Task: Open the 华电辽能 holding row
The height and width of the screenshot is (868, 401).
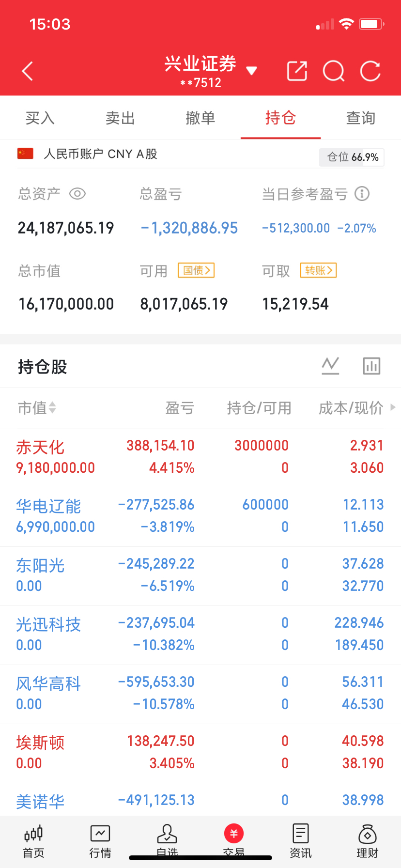Action: coord(200,517)
